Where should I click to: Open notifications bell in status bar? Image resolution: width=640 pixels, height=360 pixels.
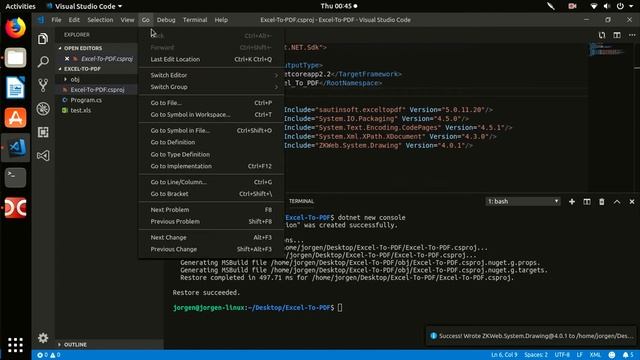[628, 355]
